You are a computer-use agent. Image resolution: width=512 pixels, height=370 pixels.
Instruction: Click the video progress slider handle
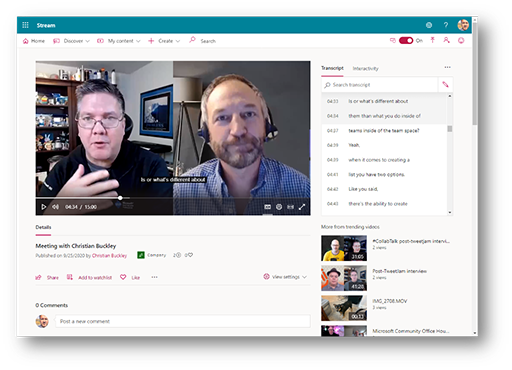120,198
